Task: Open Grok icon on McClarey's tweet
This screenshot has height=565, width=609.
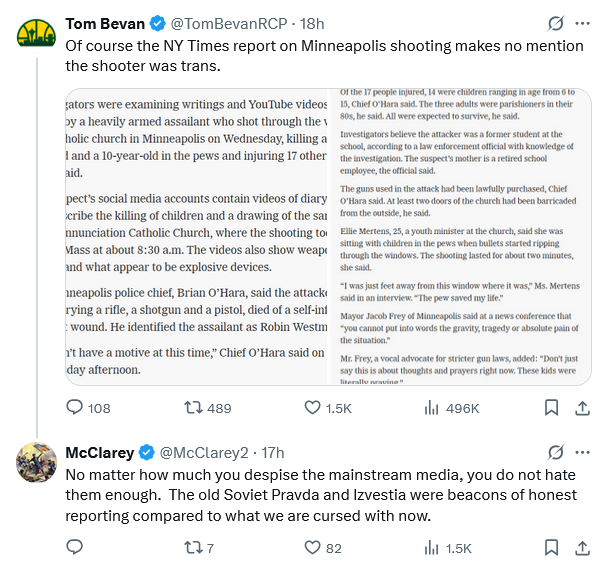Action: click(x=556, y=453)
